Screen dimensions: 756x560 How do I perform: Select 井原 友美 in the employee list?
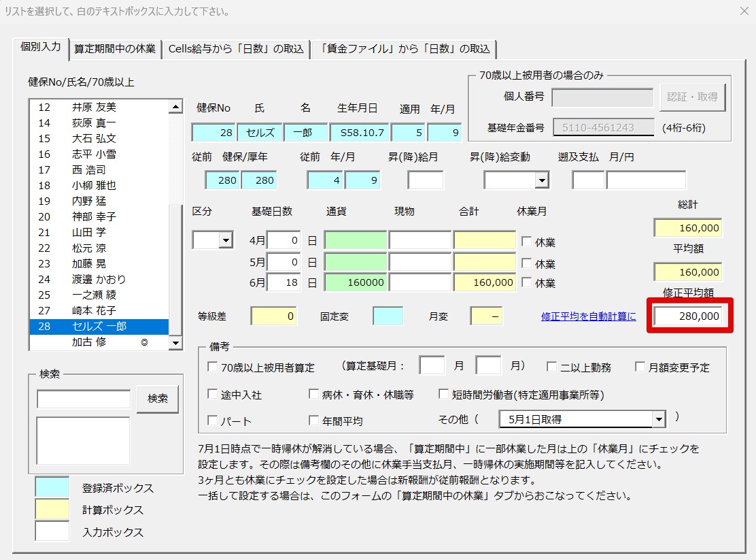[x=99, y=108]
